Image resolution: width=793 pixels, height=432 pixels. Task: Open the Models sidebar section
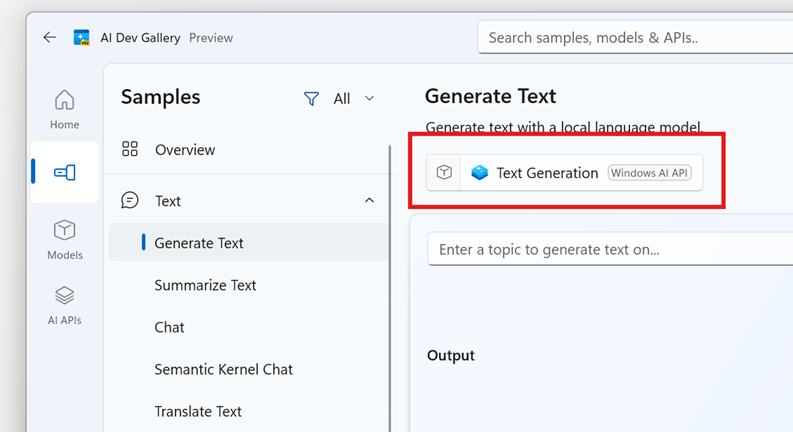pos(64,239)
